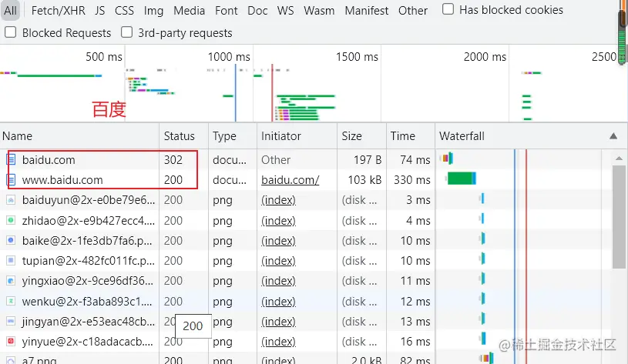Sort by the Status column header
This screenshot has height=364, width=628.
[184, 136]
